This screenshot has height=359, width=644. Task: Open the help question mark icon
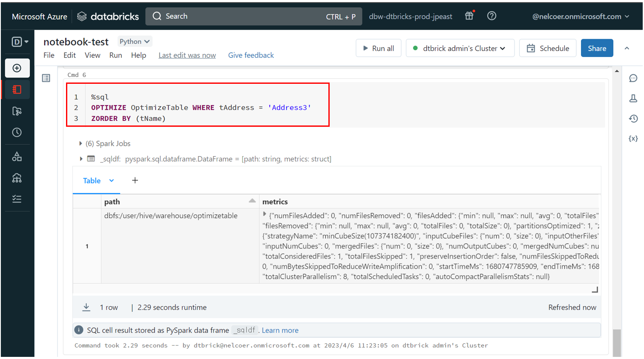tap(492, 16)
